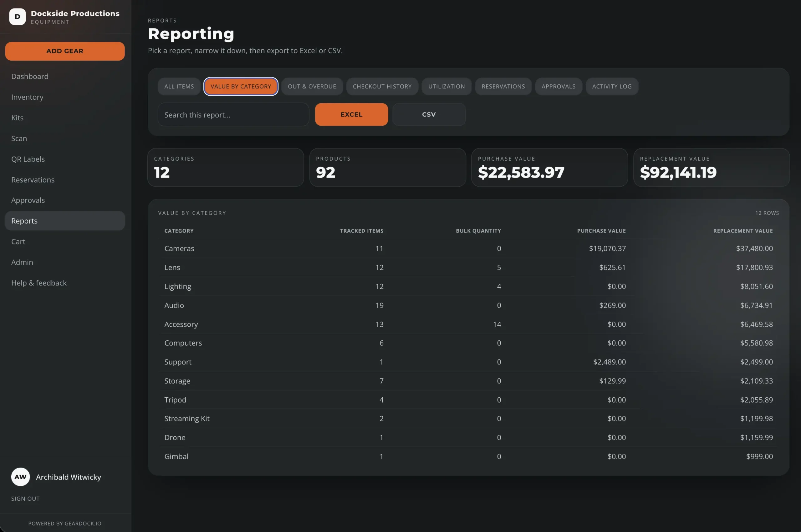Go to Inventory in the sidebar
The width and height of the screenshot is (801, 532).
27,97
